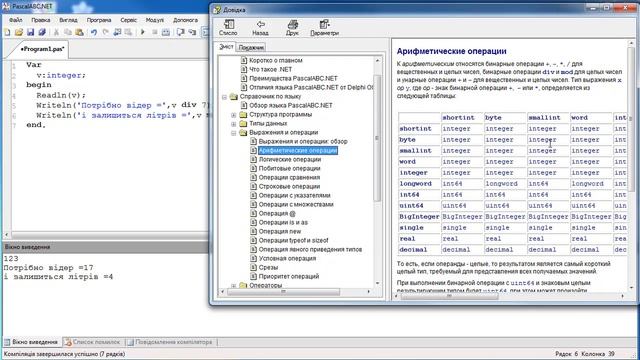Open the Файл menu
The height and width of the screenshot is (360, 640).
(16, 20)
